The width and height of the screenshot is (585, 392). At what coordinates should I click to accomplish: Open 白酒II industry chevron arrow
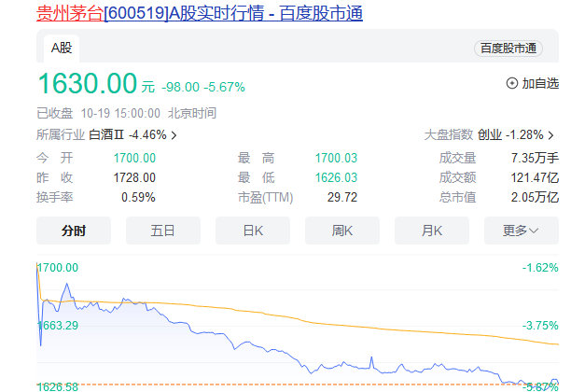tap(174, 135)
